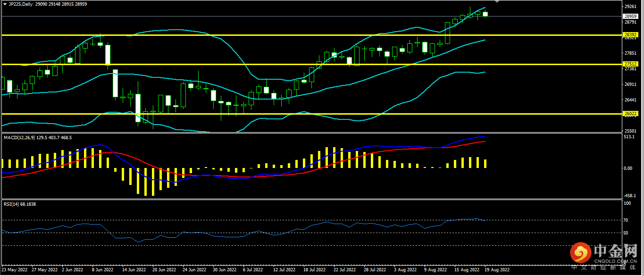The image size is (644, 276).
Task: Select the dashed RSI 70 level line
Action: 311,220
